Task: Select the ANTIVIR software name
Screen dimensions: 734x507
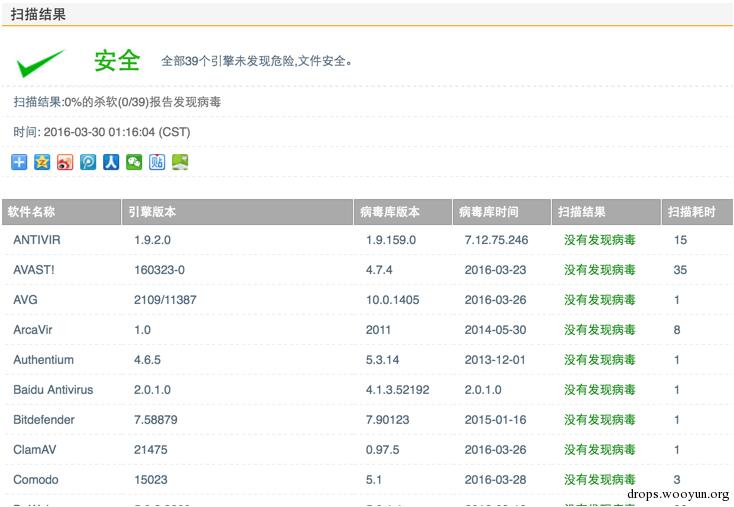Action: click(x=37, y=240)
